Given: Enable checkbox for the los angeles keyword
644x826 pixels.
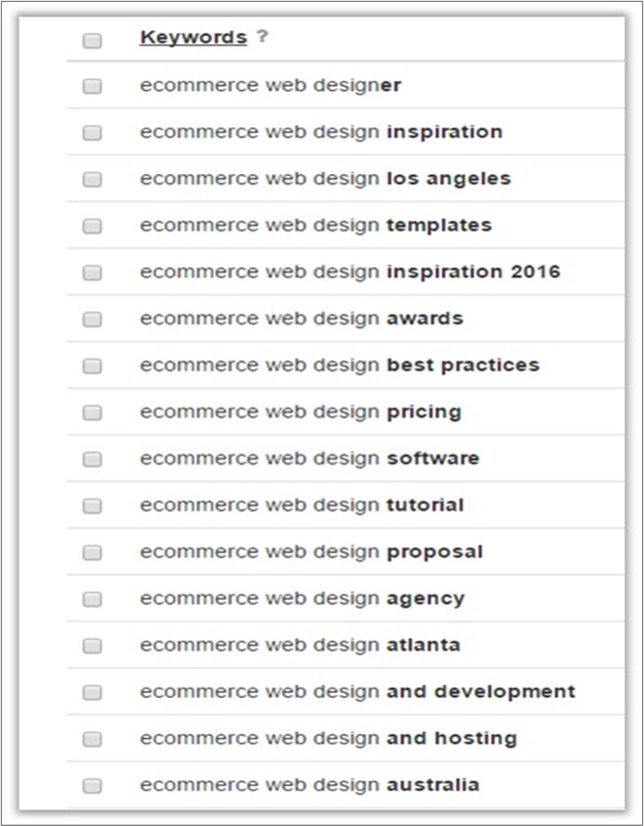Looking at the screenshot, I should point(92,180).
